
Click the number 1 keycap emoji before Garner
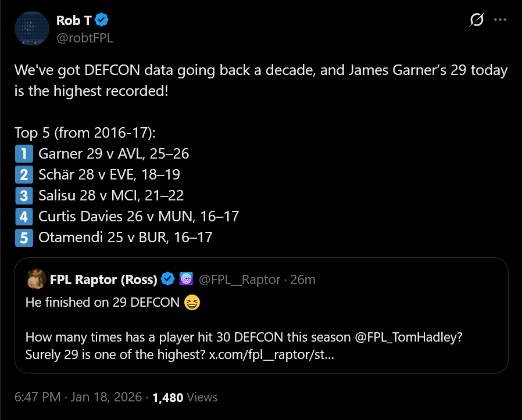click(x=23, y=154)
